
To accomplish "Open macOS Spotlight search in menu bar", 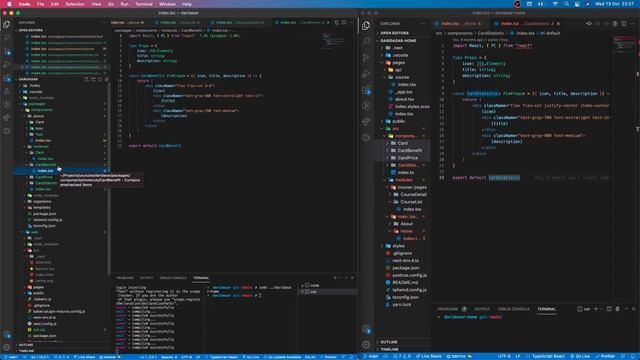I will click(567, 4).
